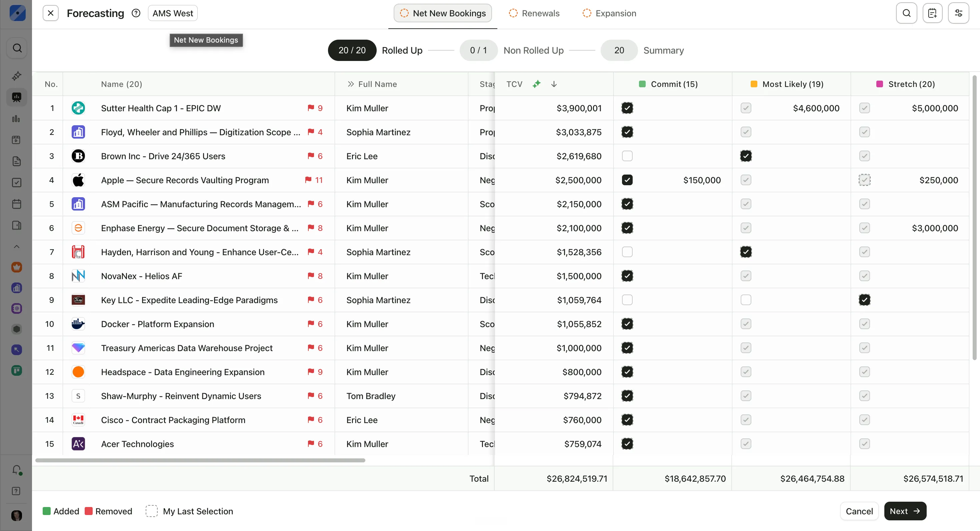Expand columns via Full Name chevrons
980x531 pixels.
(351, 84)
